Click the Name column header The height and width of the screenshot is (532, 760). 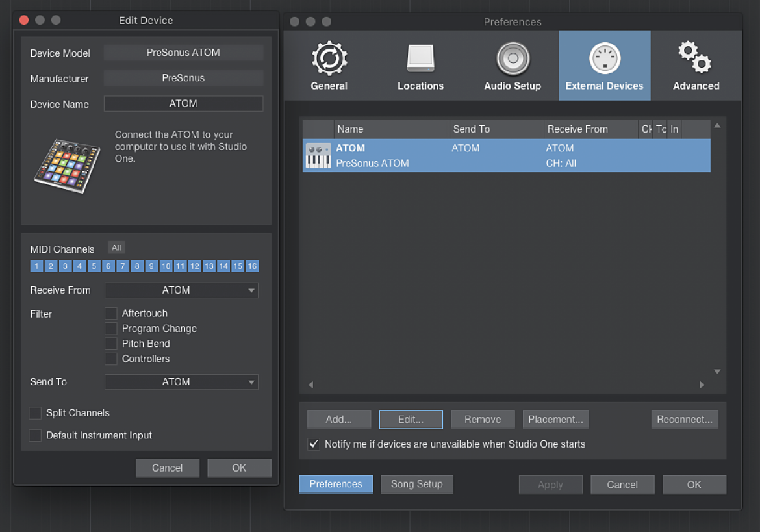(392, 129)
